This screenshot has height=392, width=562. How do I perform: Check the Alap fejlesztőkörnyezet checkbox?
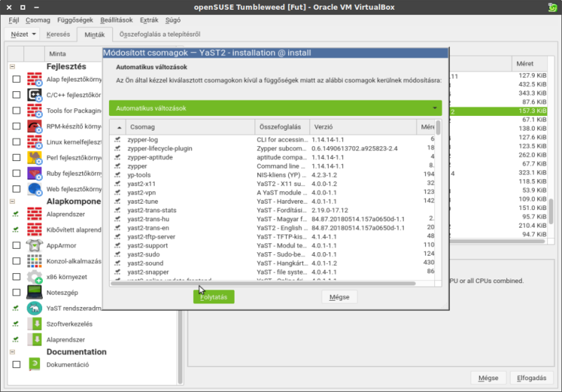coord(16,79)
